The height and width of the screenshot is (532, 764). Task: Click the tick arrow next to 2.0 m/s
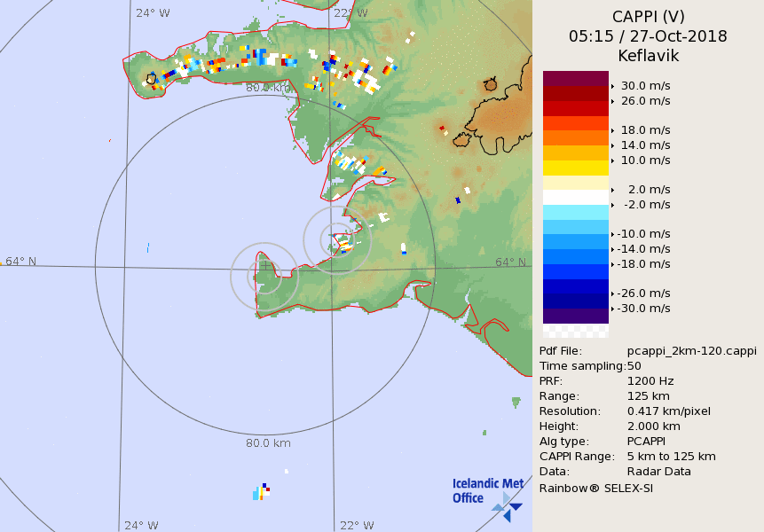coord(613,190)
